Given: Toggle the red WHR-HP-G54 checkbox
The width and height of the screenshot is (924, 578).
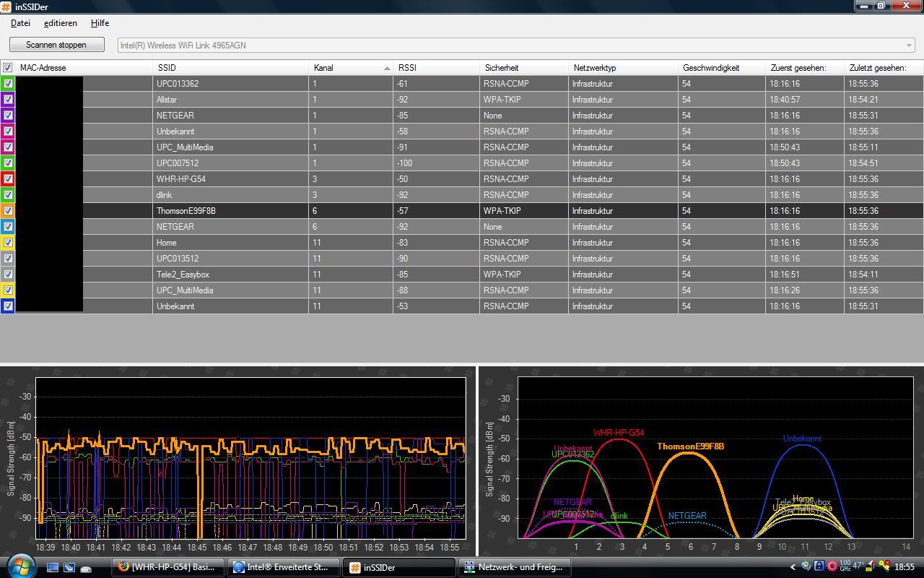Looking at the screenshot, I should tap(8, 178).
